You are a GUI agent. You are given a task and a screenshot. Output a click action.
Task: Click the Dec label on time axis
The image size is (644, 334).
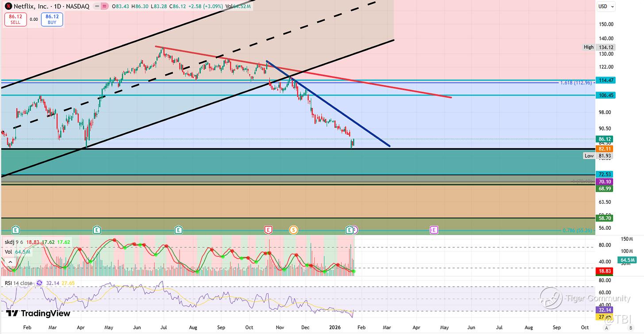305,328
